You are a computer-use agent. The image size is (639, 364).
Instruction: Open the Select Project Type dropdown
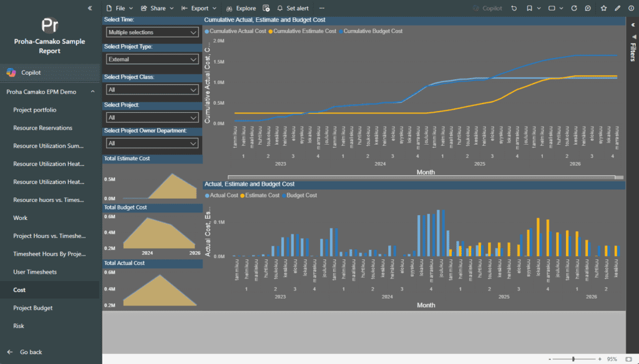coord(152,59)
